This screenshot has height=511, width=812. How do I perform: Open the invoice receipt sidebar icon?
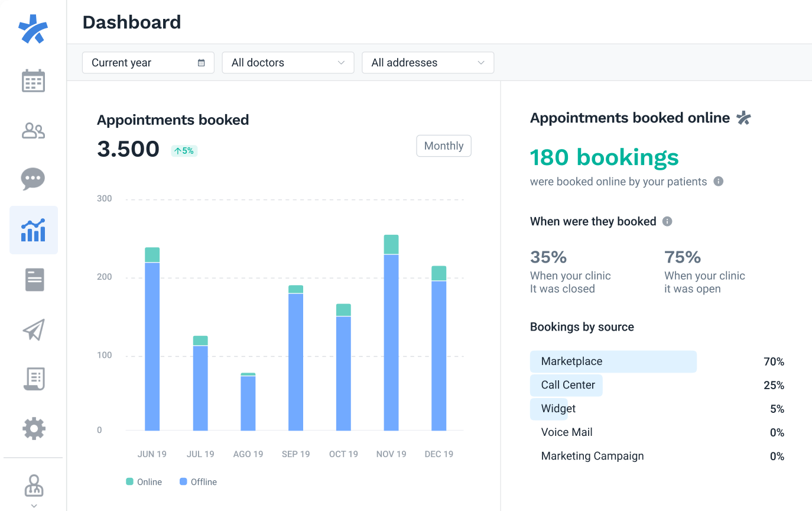pyautogui.click(x=34, y=379)
